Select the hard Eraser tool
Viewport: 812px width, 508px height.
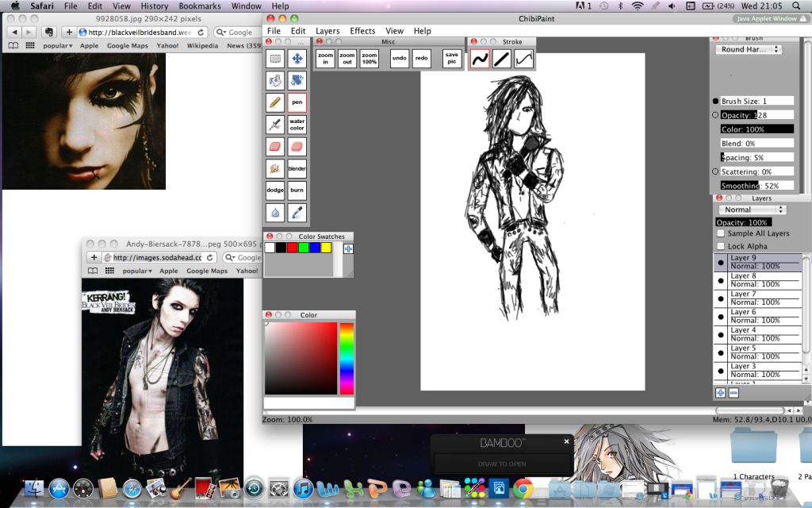click(x=275, y=147)
